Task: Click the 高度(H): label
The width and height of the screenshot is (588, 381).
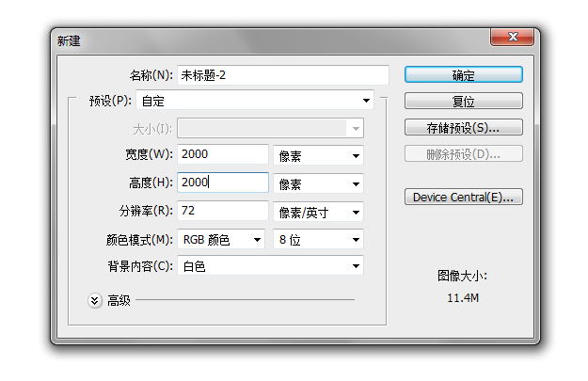Action: pos(151,183)
